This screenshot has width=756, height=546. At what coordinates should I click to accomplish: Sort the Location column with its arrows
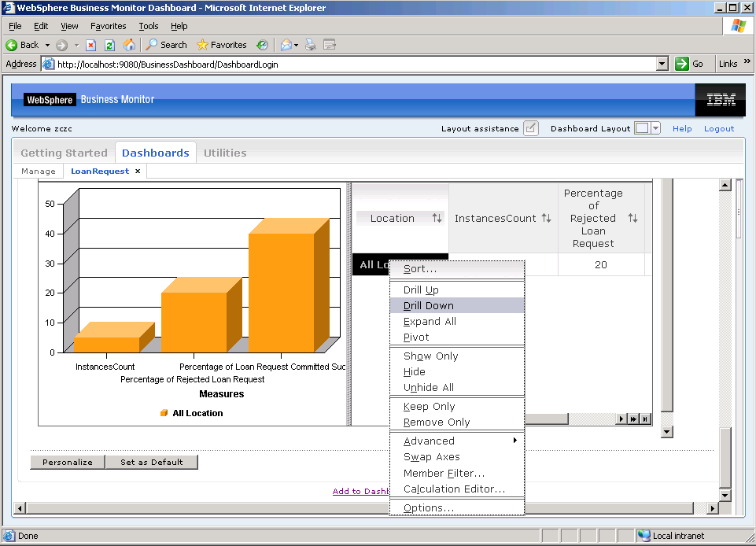pos(437,218)
